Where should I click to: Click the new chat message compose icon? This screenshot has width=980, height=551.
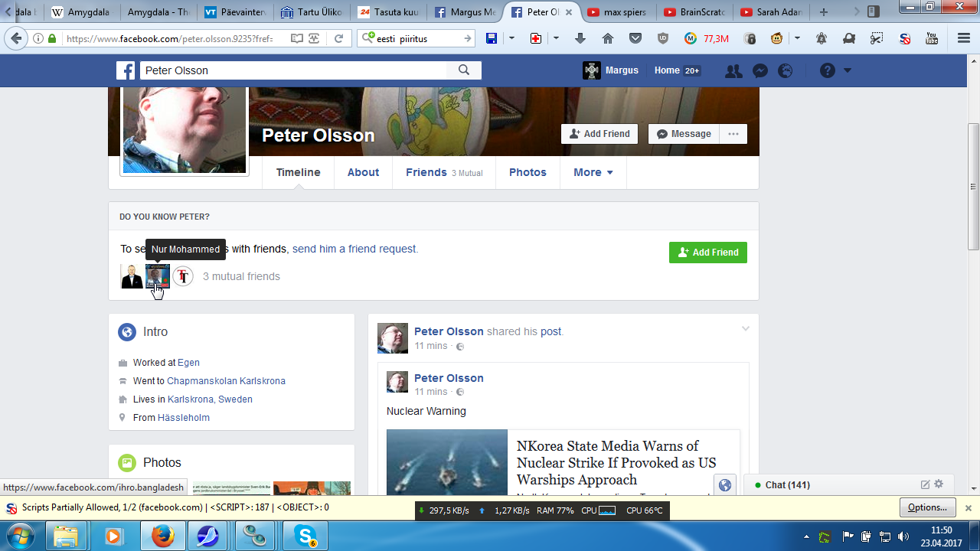[x=925, y=484]
